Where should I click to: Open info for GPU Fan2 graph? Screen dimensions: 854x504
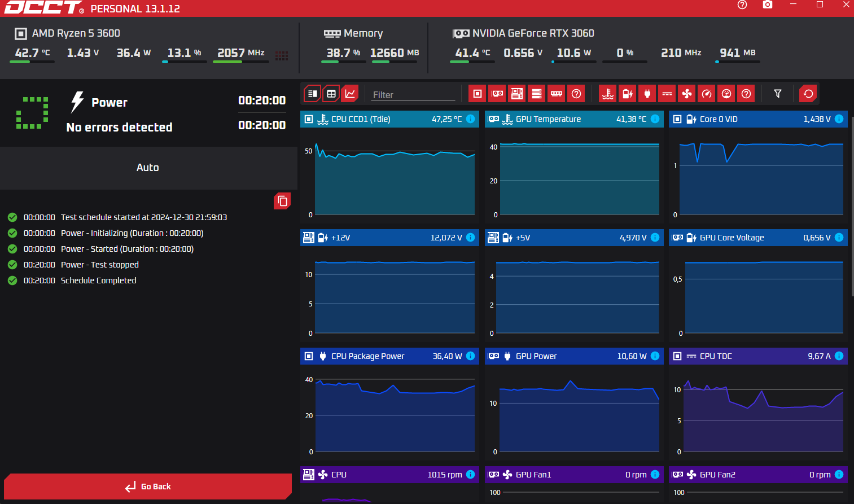coord(839,475)
